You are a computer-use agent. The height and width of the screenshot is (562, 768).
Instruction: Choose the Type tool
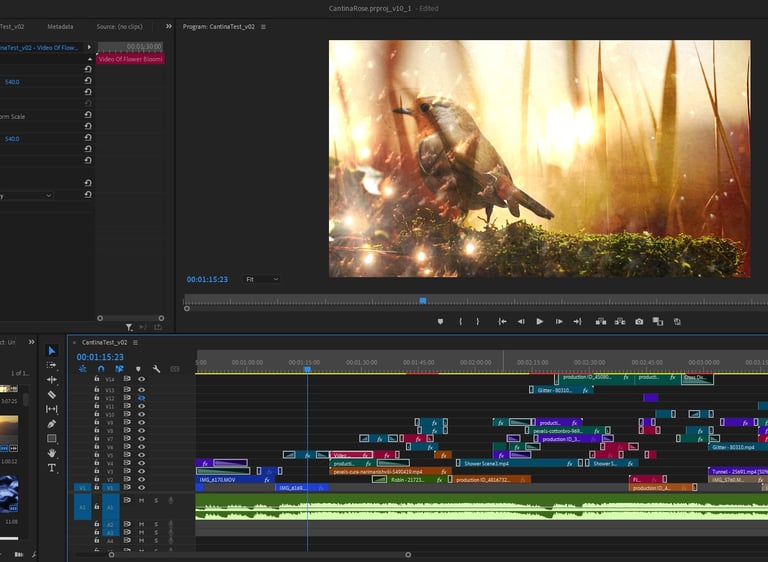(x=52, y=468)
